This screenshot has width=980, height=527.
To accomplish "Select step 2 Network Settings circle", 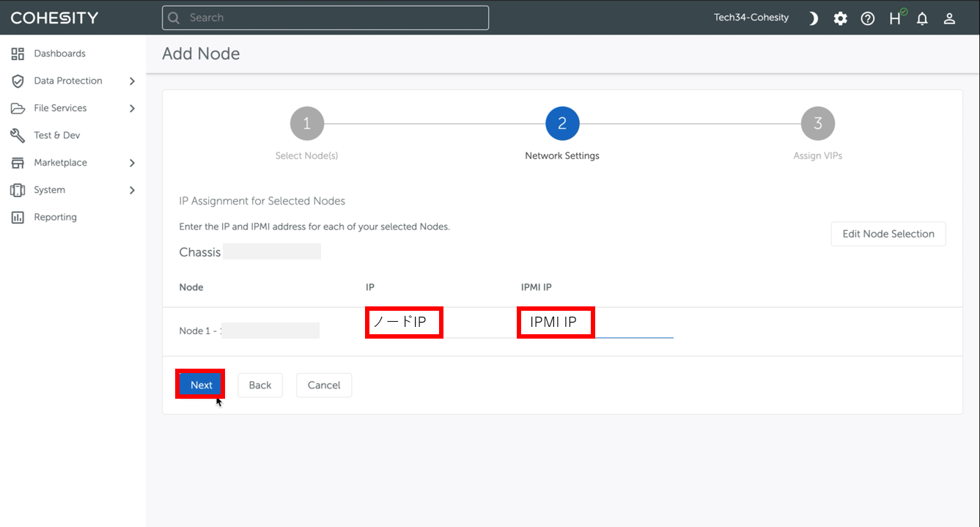I will tap(562, 124).
